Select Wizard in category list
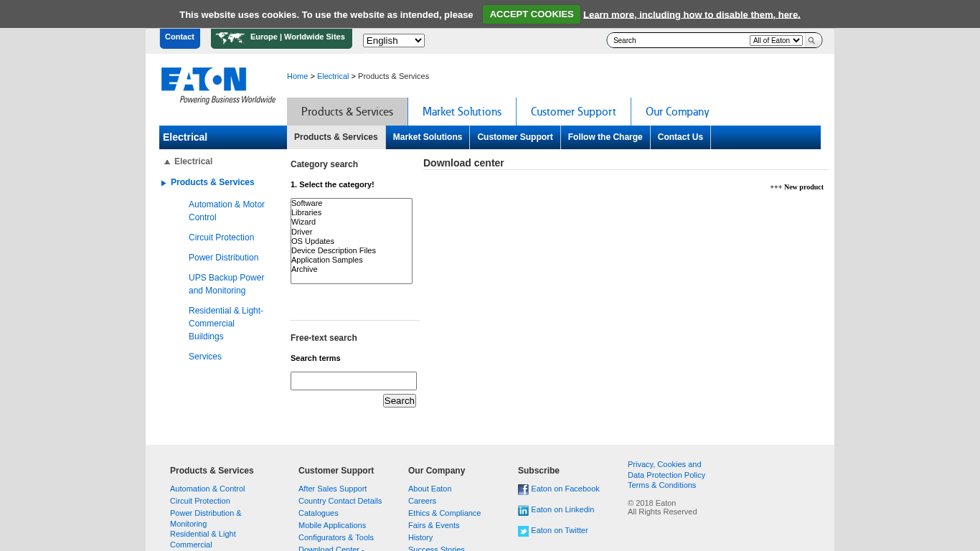The width and height of the screenshot is (980, 551). coord(351,222)
